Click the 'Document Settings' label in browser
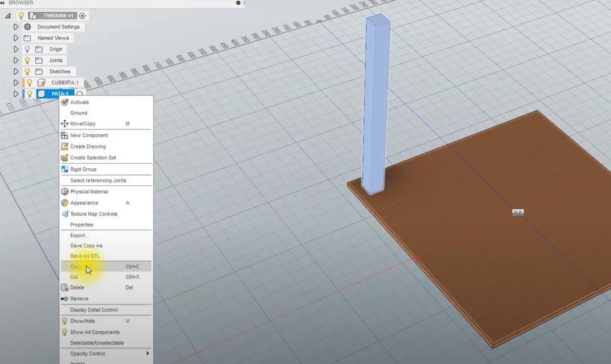Image resolution: width=611 pixels, height=364 pixels. tap(58, 27)
